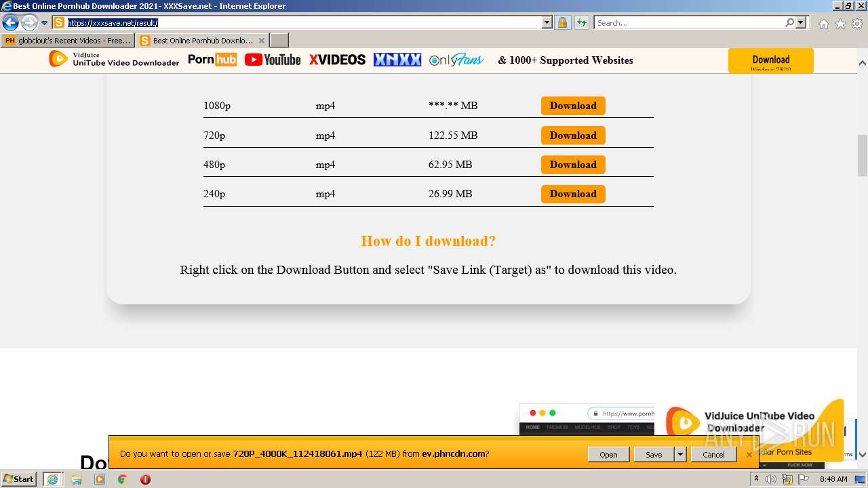
Task: Click '& 1000+ Supported Websites' text
Action: (x=565, y=60)
